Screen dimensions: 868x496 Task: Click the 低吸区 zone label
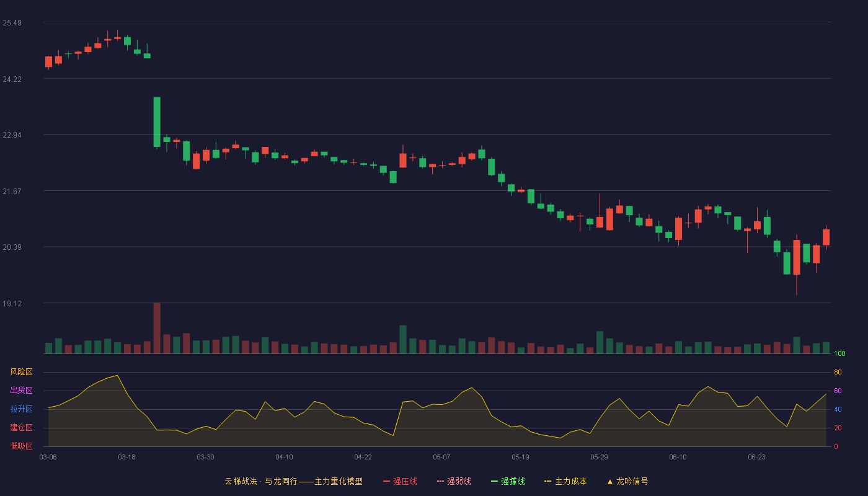point(21,446)
